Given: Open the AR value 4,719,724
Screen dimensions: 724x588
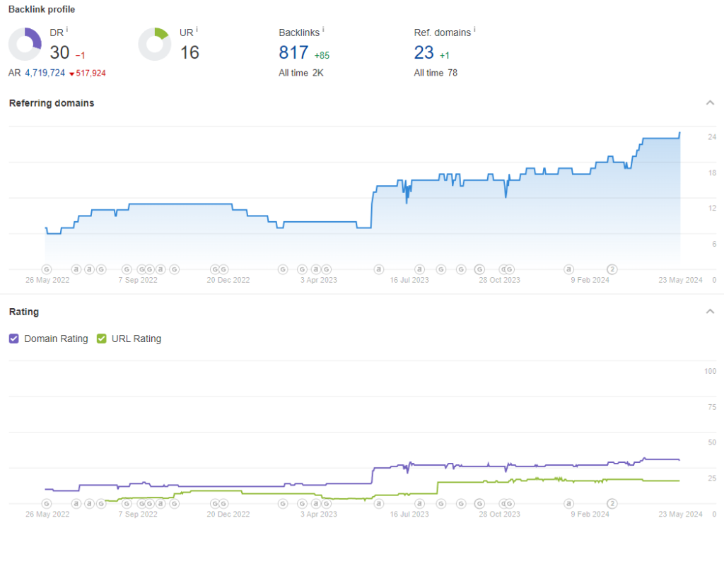Looking at the screenshot, I should coord(45,73).
